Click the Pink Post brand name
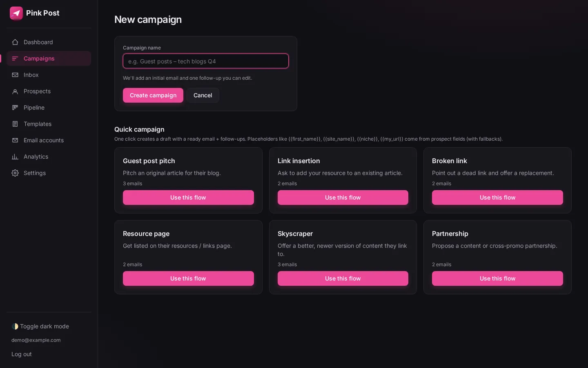This screenshot has width=588, height=368. coord(43,13)
